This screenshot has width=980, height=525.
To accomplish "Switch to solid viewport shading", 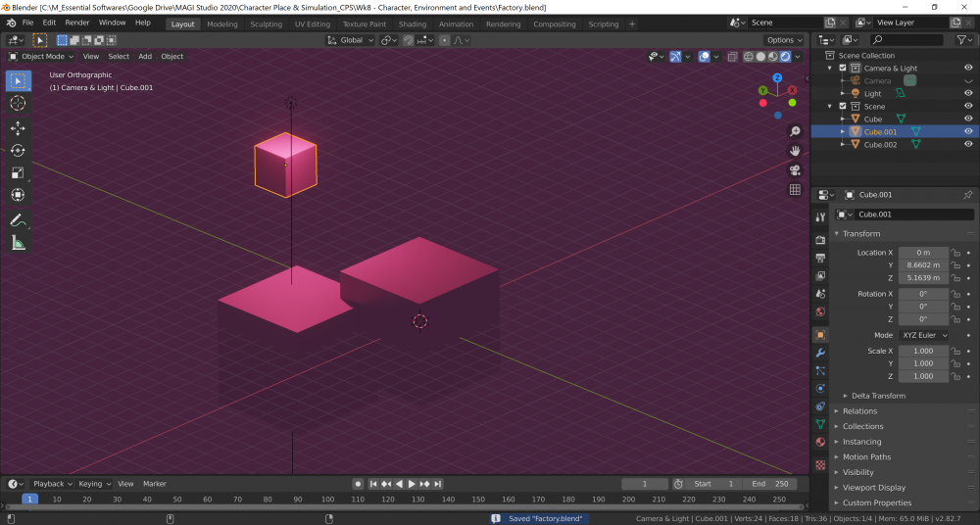I will pos(760,56).
